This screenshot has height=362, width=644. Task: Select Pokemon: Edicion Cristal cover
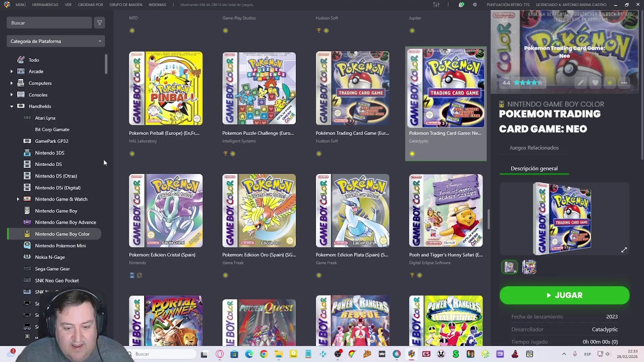coord(166,211)
